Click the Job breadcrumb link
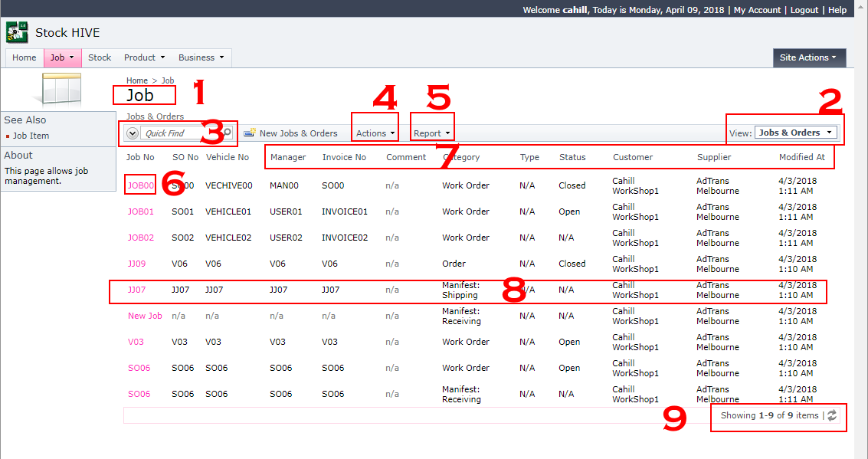 167,80
